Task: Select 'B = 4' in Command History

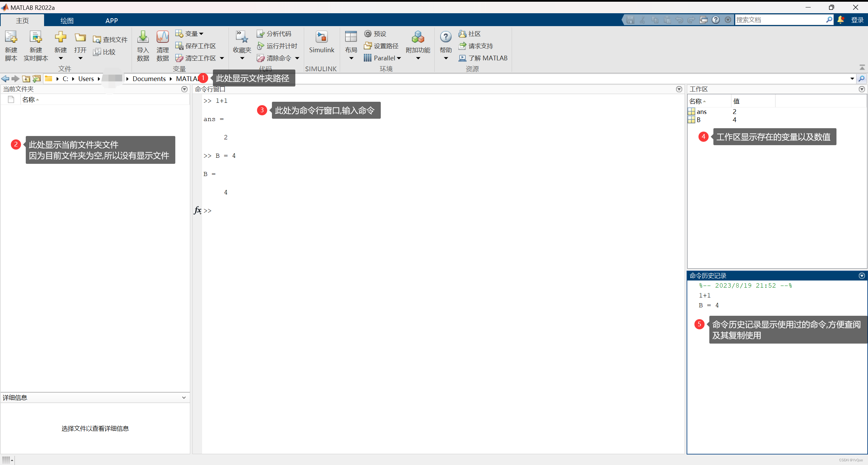Action: pos(709,305)
